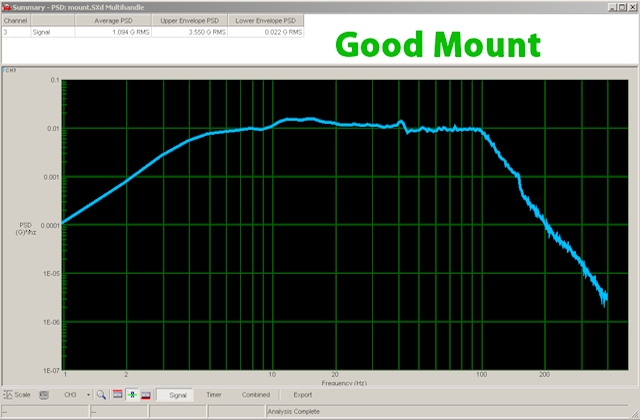Viewport: 640px width, 420px height.
Task: Click the Channel column header
Action: pyautogui.click(x=16, y=20)
